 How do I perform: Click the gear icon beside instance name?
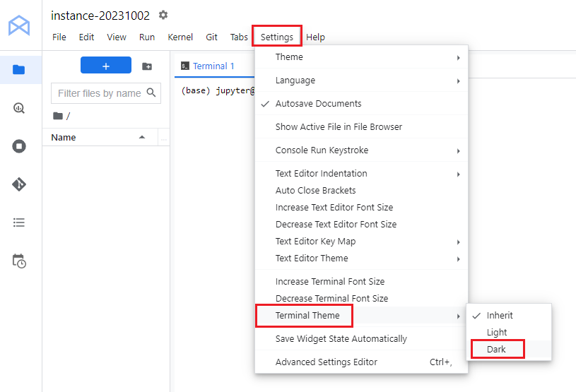(163, 15)
